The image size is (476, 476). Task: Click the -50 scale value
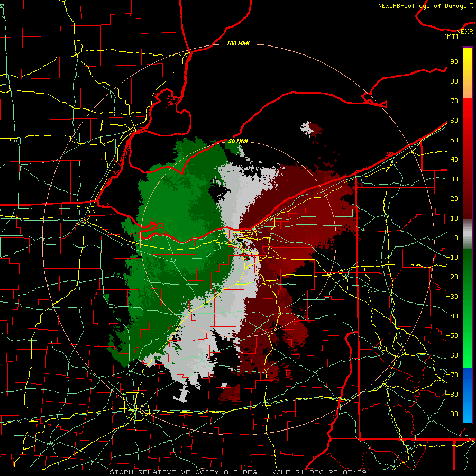(452, 336)
